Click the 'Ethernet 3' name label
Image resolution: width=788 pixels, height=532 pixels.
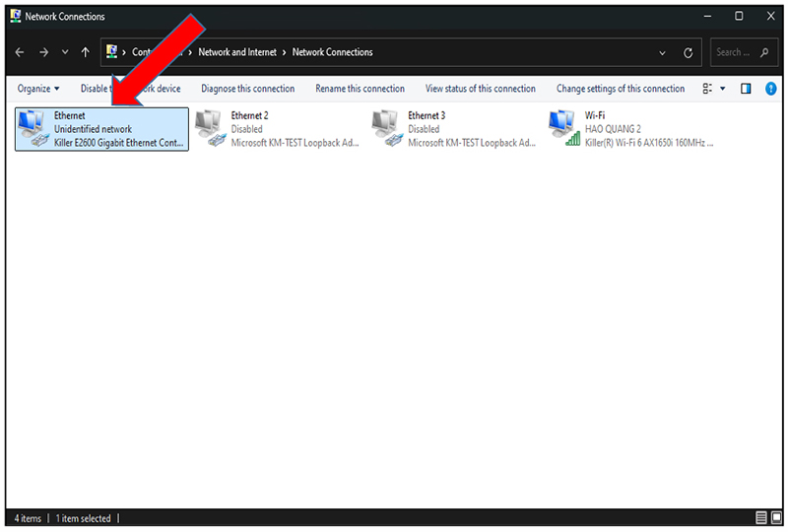427,115
